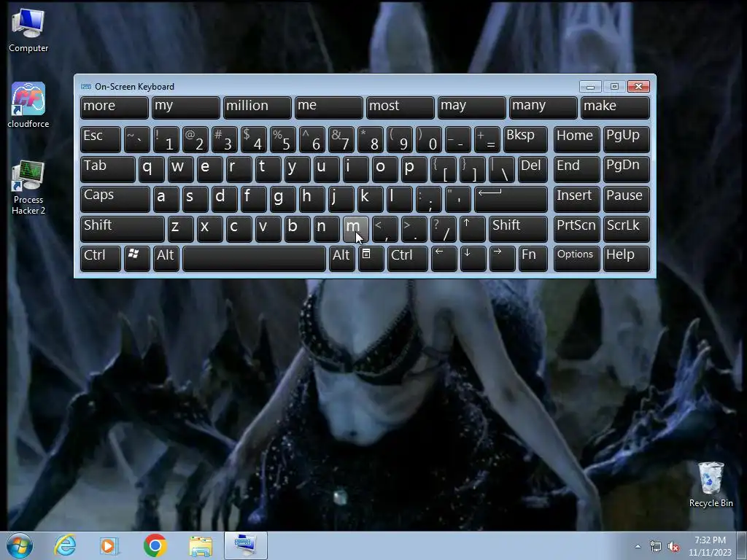The image size is (747, 560).
Task: Click the Bksp key
Action: (525, 139)
